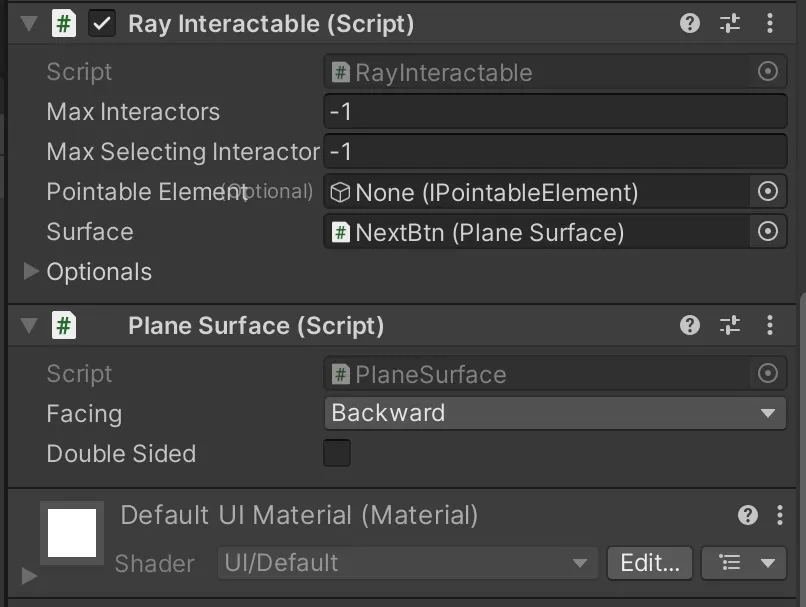Open help for Plane Surface script
This screenshot has height=607, width=806.
coord(690,325)
